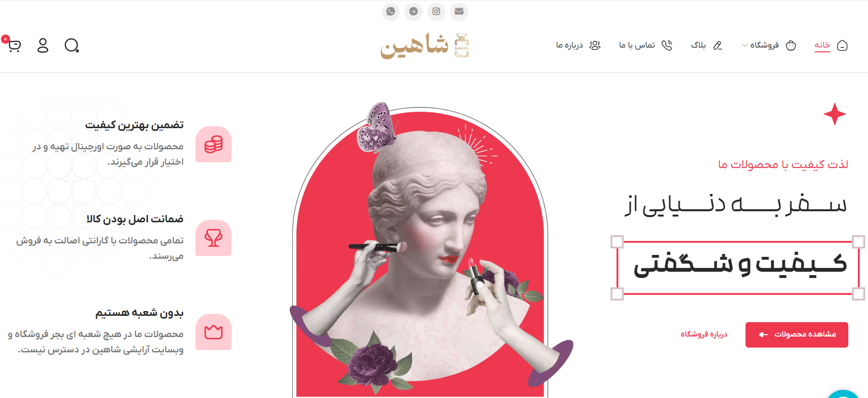868x398 pixels.
Task: Click the coins icon beside تضمین بهترین کیفیت
Action: coord(213,144)
